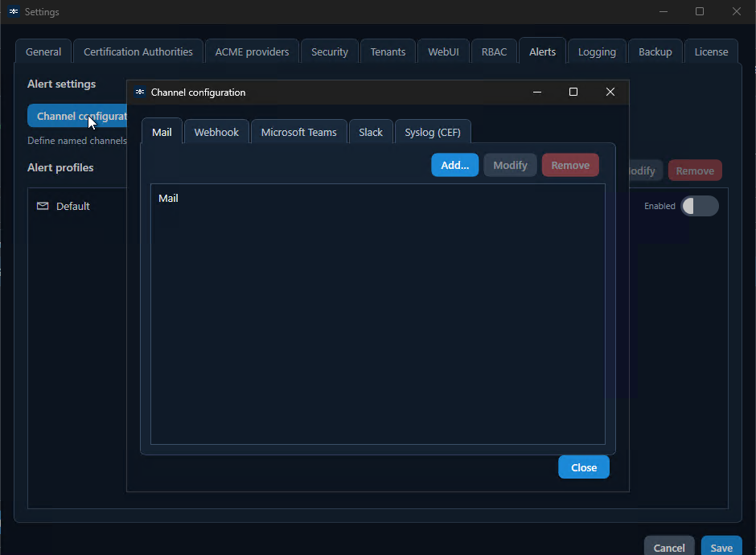Click the mail envelope icon beside Default
The height and width of the screenshot is (555, 756).
pos(43,206)
